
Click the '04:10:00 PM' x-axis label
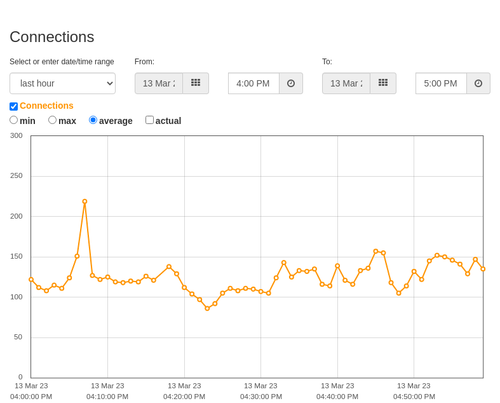pos(107,397)
